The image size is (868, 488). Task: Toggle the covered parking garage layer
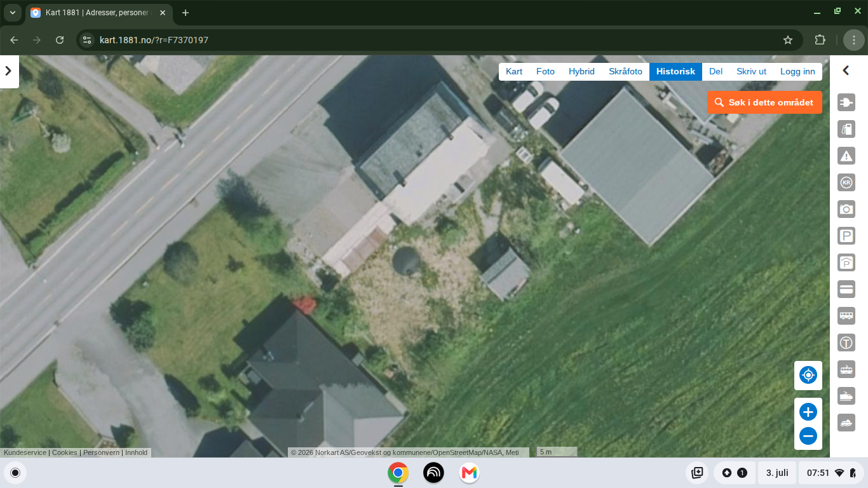click(x=846, y=262)
